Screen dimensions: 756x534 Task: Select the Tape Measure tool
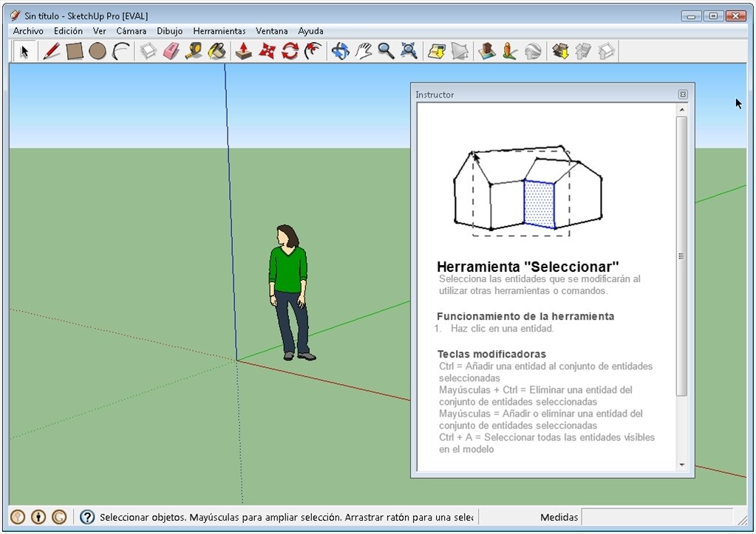point(194,51)
